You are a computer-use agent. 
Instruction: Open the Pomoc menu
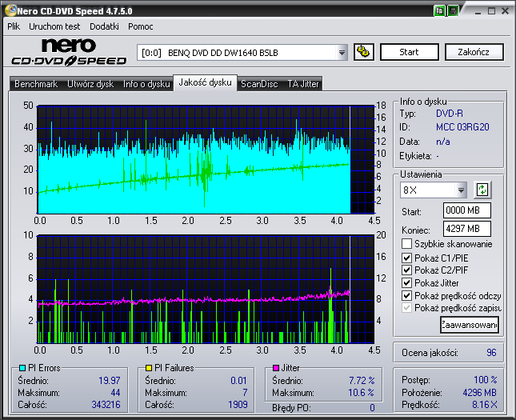coord(141,26)
